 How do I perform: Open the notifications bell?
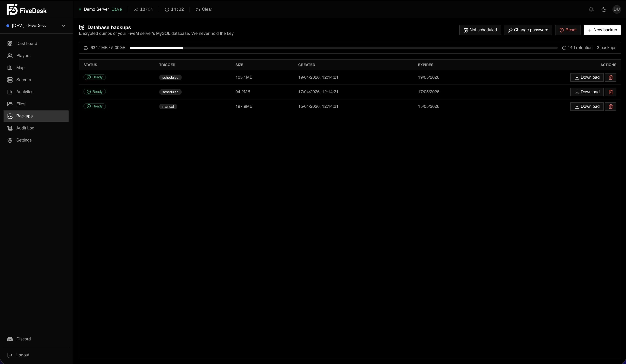click(x=591, y=9)
